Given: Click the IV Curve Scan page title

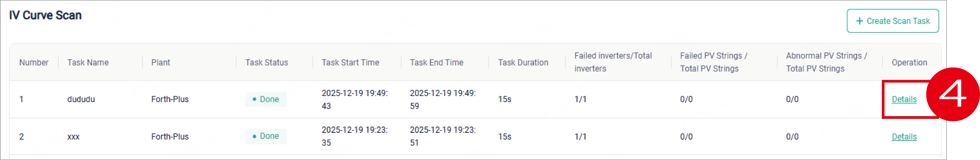Looking at the screenshot, I should [x=45, y=15].
